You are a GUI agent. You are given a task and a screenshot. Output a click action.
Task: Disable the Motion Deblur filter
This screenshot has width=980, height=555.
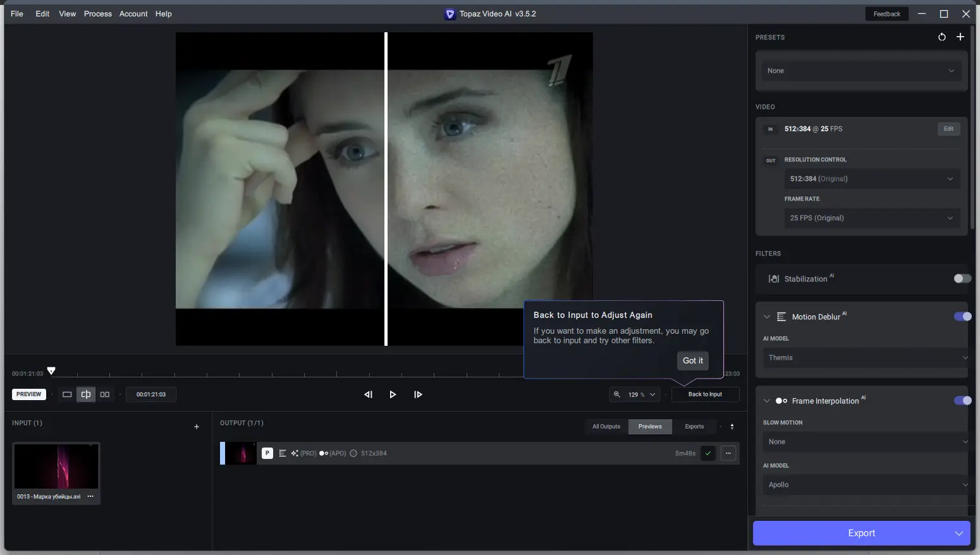point(963,316)
